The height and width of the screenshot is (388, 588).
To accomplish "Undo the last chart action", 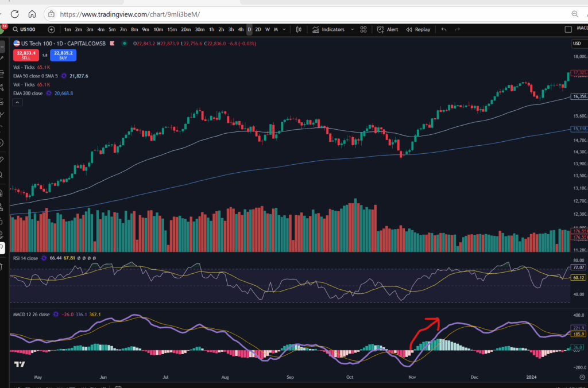I will (x=444, y=29).
